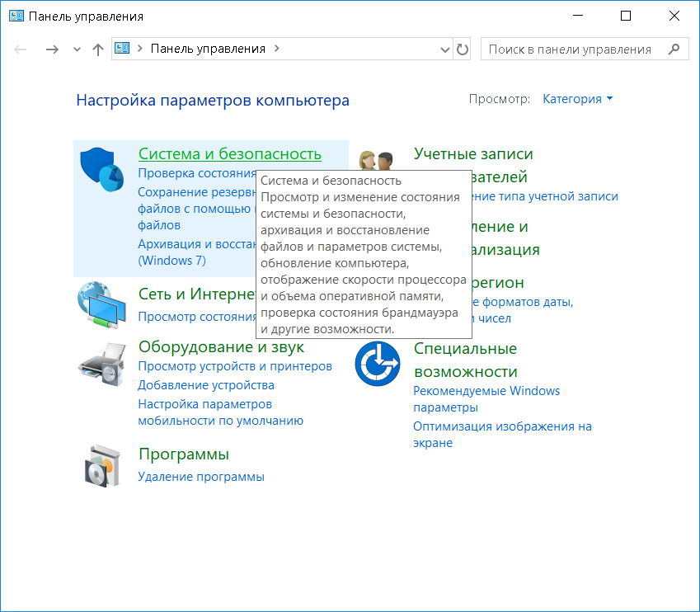Expand the recent locations history chevron
700x612 pixels.
(x=78, y=49)
